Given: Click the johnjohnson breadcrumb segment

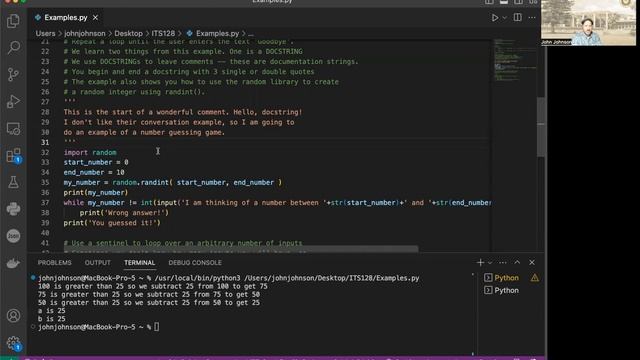Looking at the screenshot, I should pos(84,33).
